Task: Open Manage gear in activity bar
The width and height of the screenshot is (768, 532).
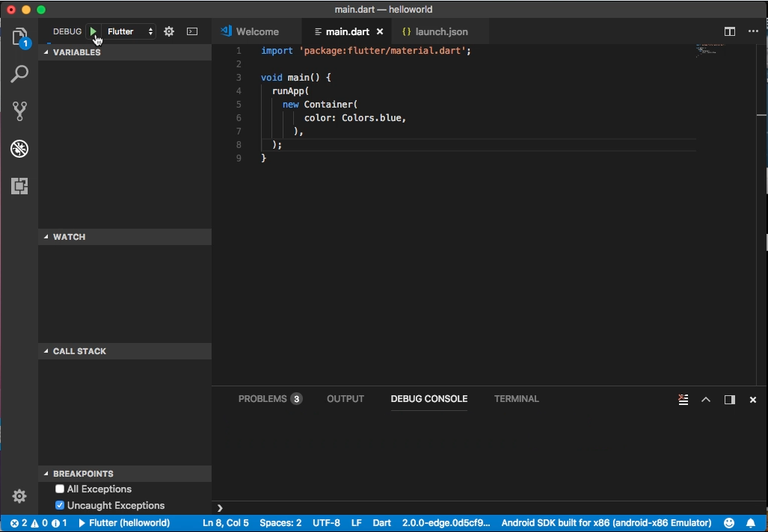Action: tap(19, 496)
